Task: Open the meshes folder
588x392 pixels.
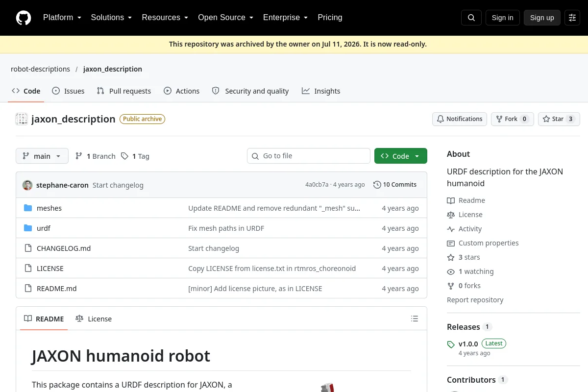Action: 49,208
